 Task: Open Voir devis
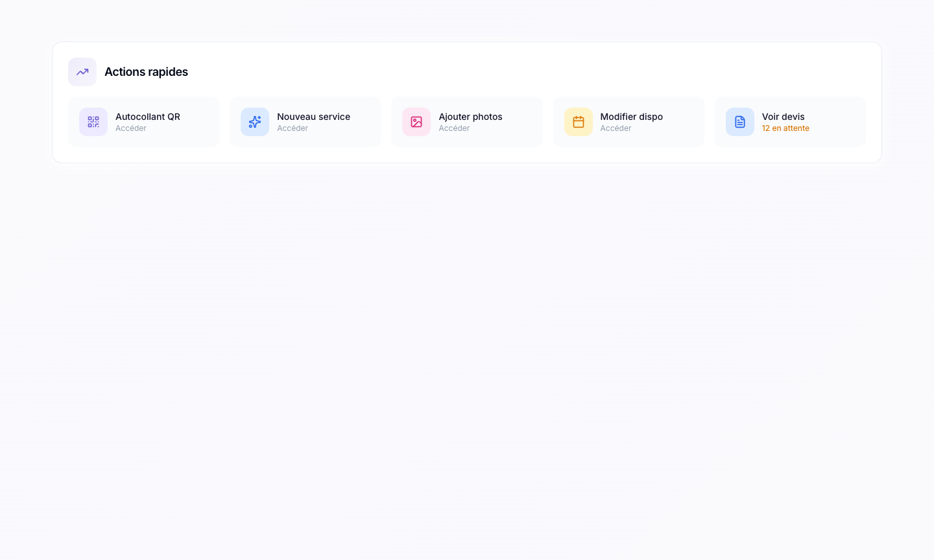pos(790,122)
